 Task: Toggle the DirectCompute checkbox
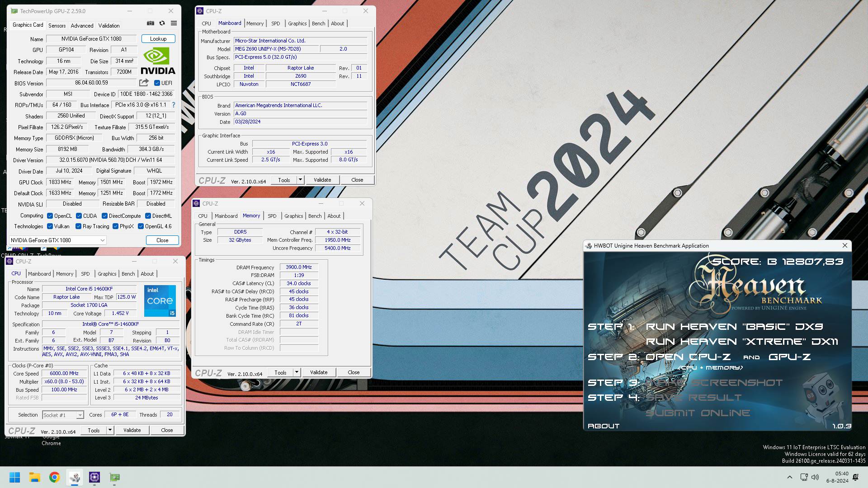[x=104, y=216]
